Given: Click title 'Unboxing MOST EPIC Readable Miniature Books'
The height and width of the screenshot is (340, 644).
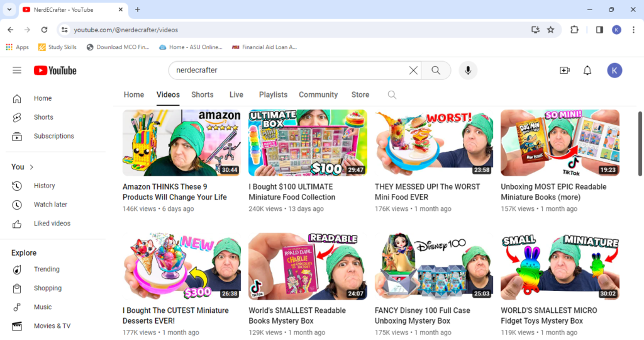Looking at the screenshot, I should (x=553, y=192).
